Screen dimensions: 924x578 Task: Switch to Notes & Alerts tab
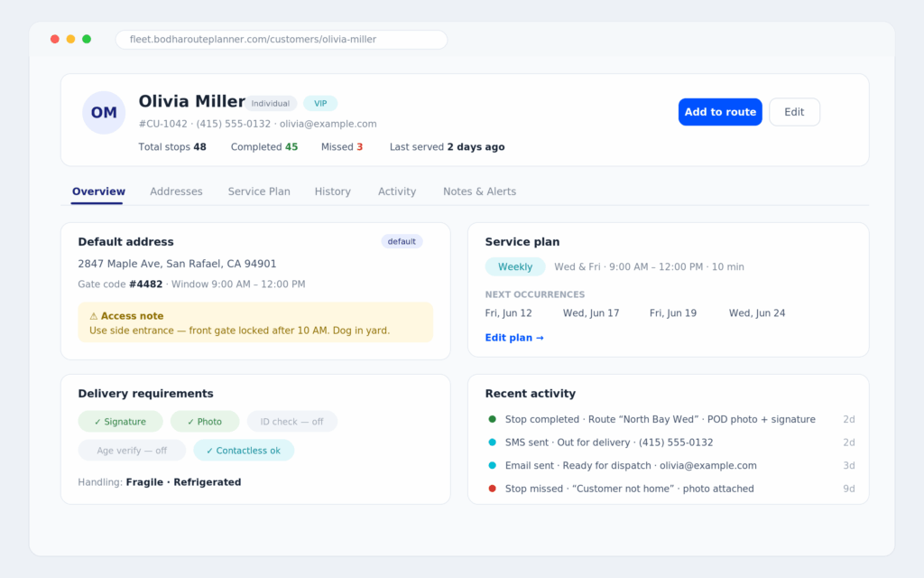[x=479, y=191]
